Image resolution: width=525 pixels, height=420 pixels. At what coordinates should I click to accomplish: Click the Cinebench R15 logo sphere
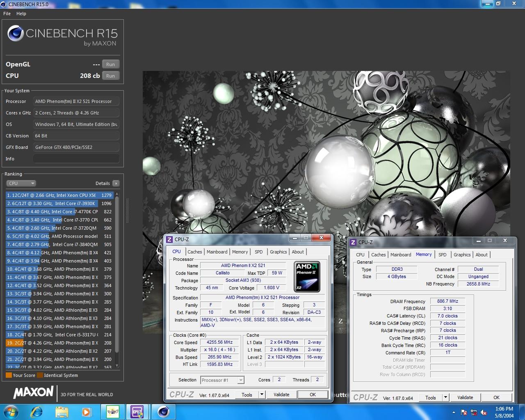point(16,34)
